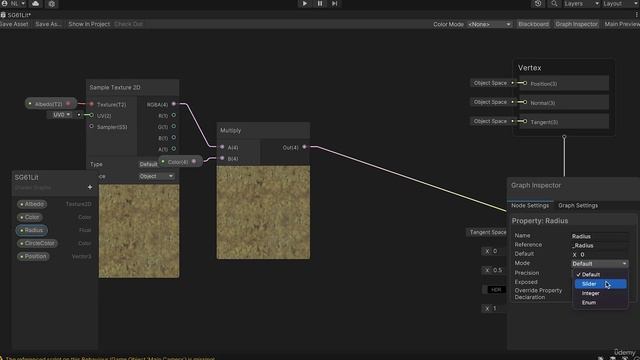Choose Integer in the Mode dropdown list

tap(600, 293)
